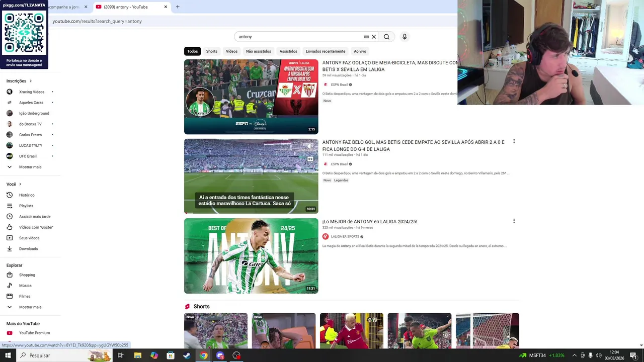Open the on-screen keyboard icon in search box
The width and height of the screenshot is (644, 362).
click(366, 37)
